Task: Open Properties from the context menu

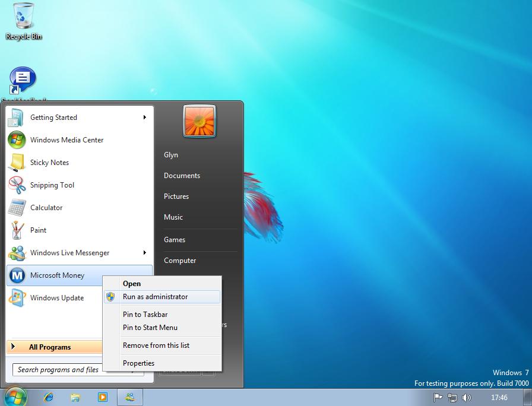Action: [162, 363]
